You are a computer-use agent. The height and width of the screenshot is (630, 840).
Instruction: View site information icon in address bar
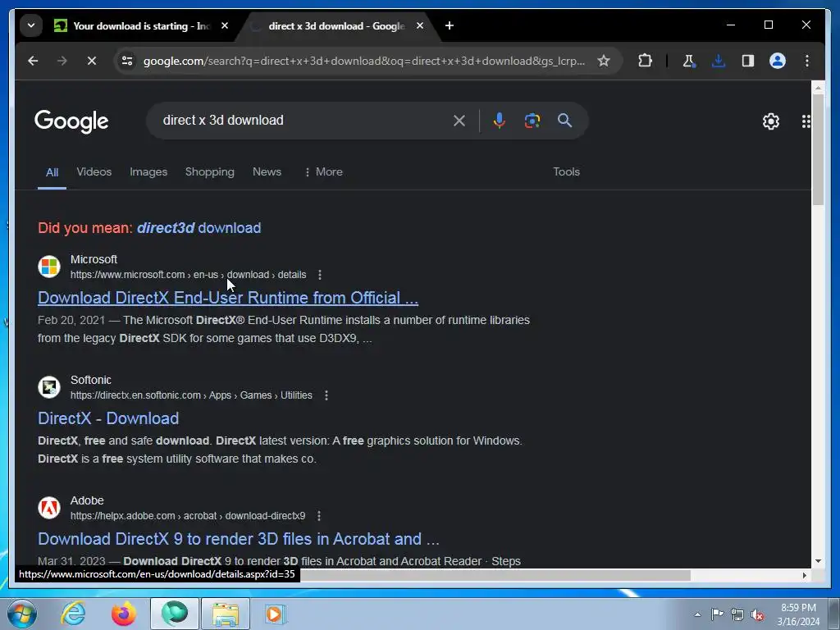[x=127, y=61]
